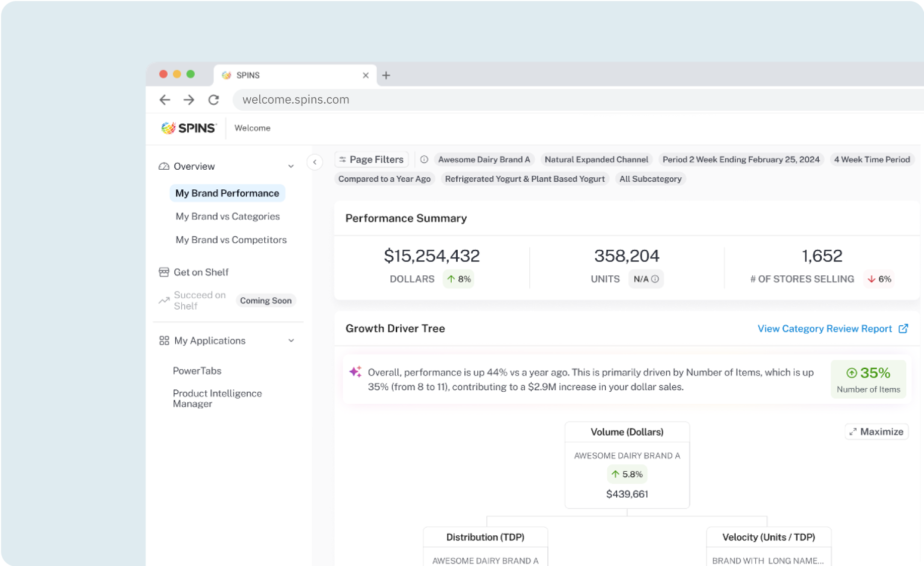Image resolution: width=924 pixels, height=566 pixels.
Task: Click the Welcome label in the header
Action: point(252,128)
